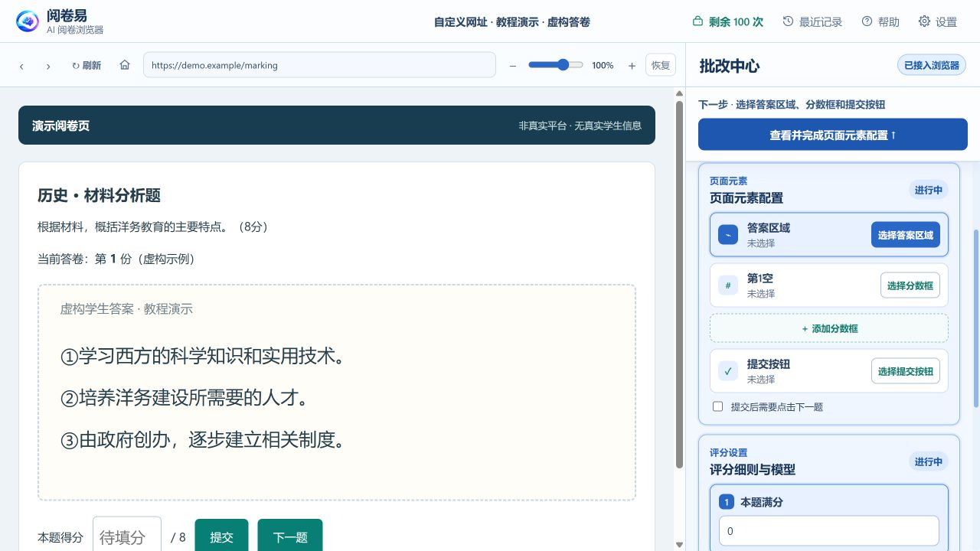Click the 本题满分 input field

point(829,530)
